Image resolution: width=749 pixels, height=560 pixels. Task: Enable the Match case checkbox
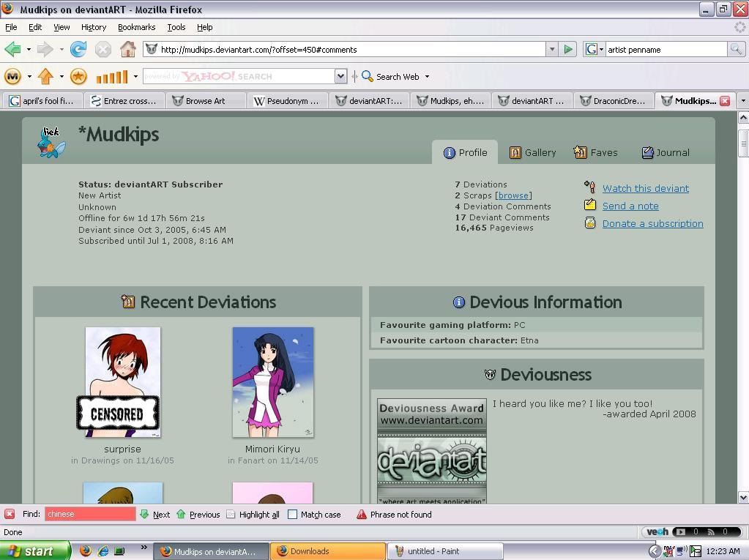(x=293, y=514)
